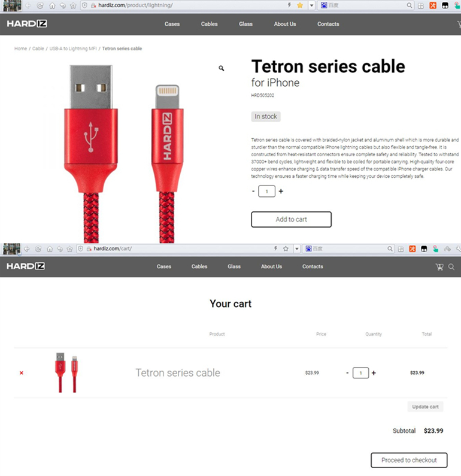Screen dimensions: 461x476
Task: Open the About Us menu in the cart page header
Action: click(x=271, y=266)
